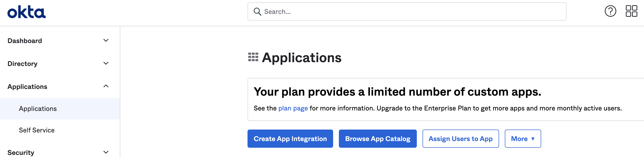Select Applications submenu item
The height and width of the screenshot is (158, 644).
38,109
